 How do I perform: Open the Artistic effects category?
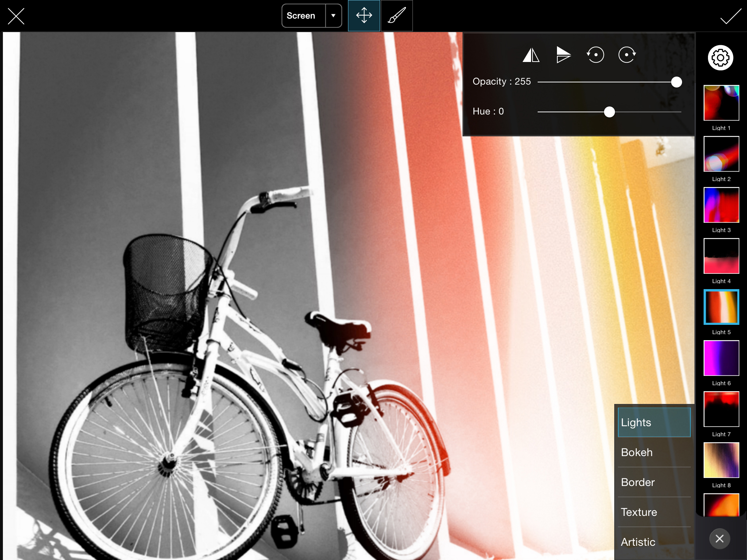coord(654,542)
